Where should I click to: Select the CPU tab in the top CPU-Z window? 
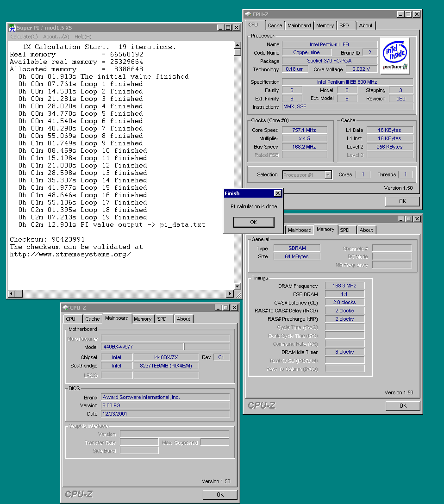pyautogui.click(x=255, y=25)
